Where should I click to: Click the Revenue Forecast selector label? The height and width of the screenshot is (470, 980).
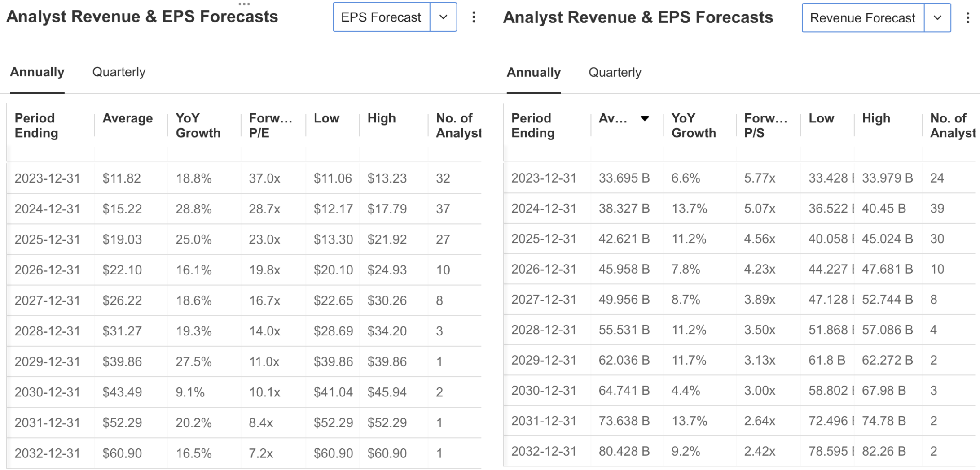click(863, 18)
